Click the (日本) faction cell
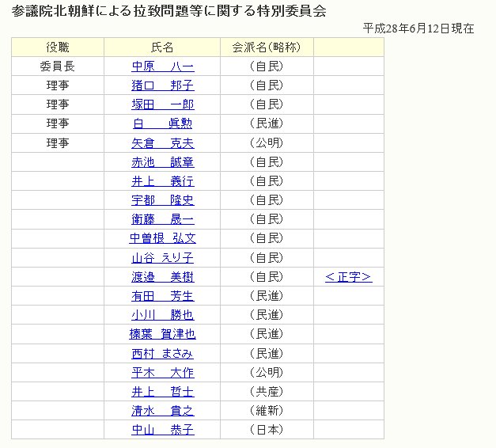496x448 pixels. (x=267, y=429)
